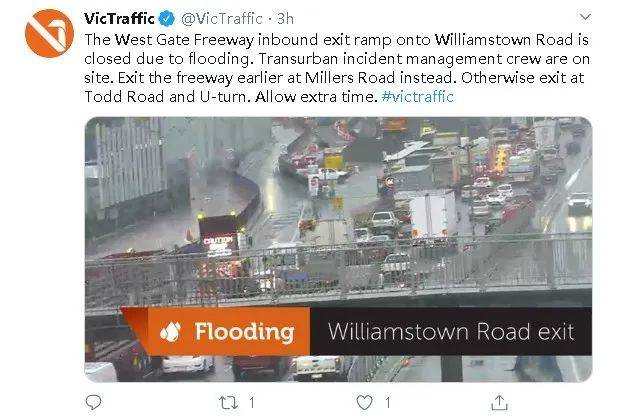The image size is (624, 419).
Task: Like the tweet with heart icon
Action: 364,403
